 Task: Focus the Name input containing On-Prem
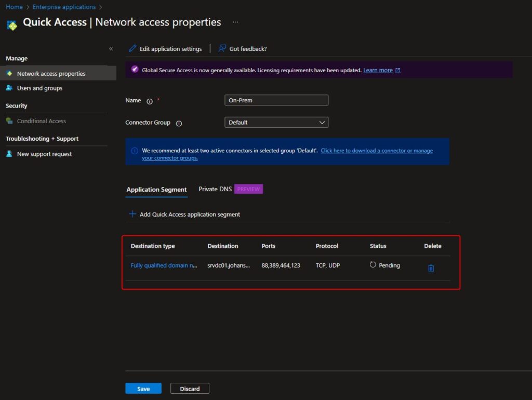pyautogui.click(x=276, y=100)
